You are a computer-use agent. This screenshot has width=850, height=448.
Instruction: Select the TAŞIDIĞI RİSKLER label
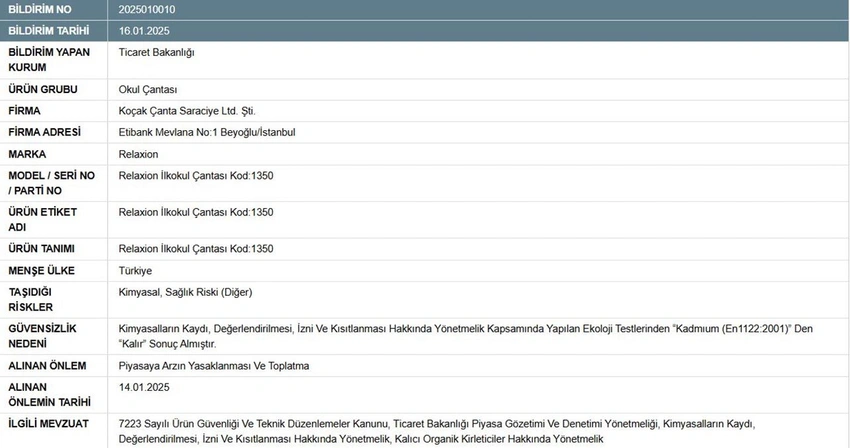(30, 299)
